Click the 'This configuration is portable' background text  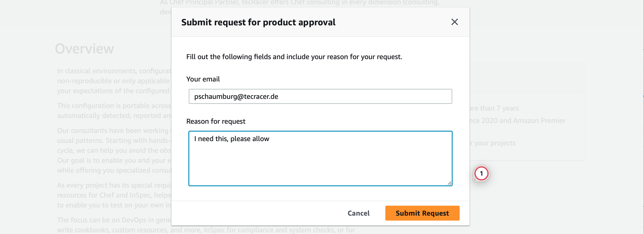(114, 111)
